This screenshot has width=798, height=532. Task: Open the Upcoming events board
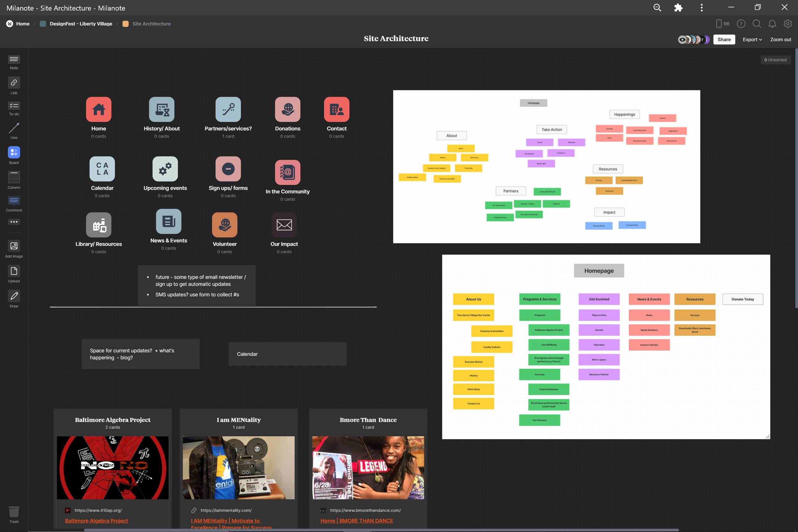(x=165, y=169)
